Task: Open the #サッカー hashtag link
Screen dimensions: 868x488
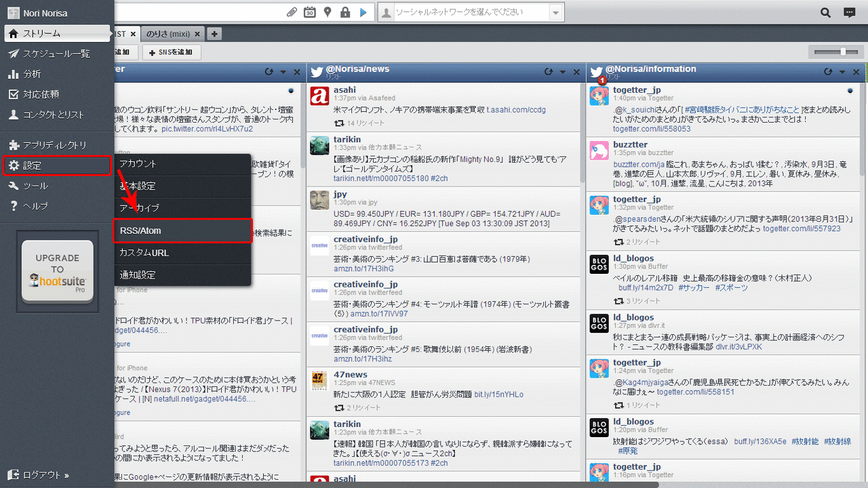Action: [x=693, y=287]
